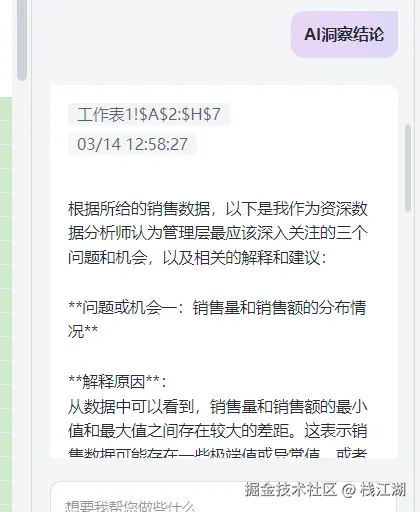Click the line 问题和机会，以及相关的解释和建议

tap(197, 258)
